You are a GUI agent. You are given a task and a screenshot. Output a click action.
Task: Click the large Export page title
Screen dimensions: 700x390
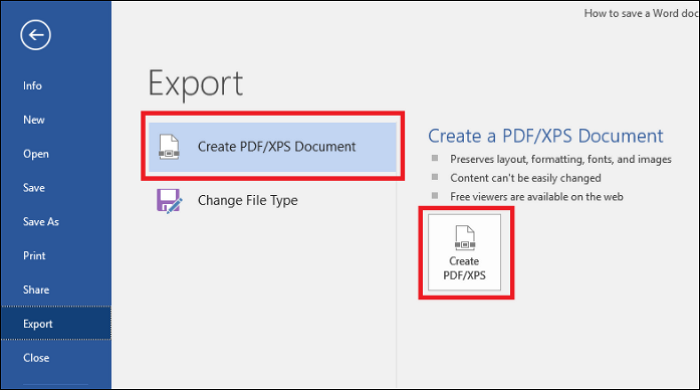pyautogui.click(x=196, y=84)
